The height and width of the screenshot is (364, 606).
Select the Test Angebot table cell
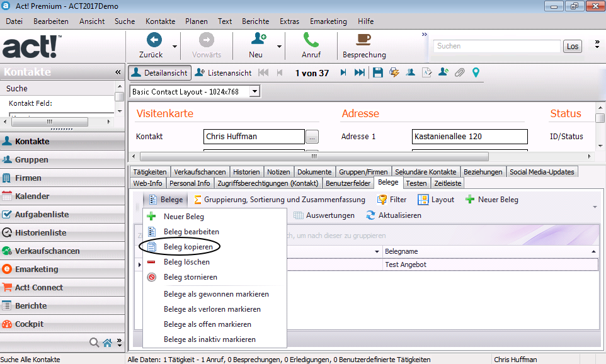pyautogui.click(x=491, y=264)
